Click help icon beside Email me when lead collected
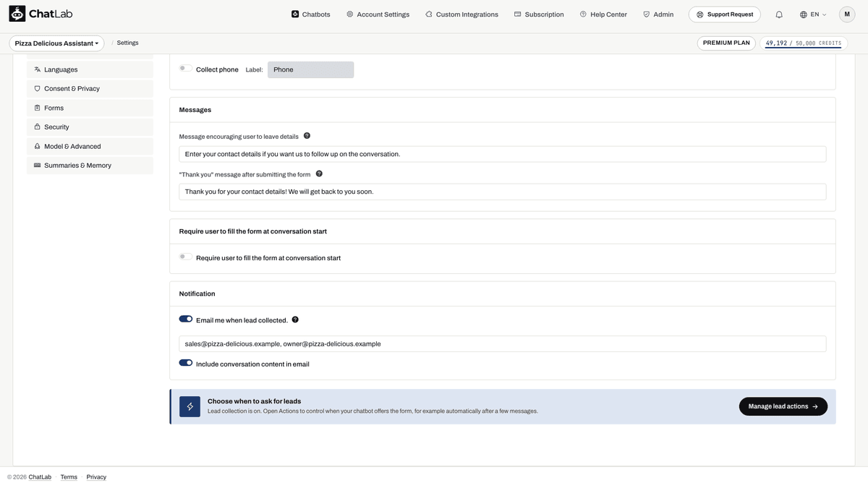This screenshot has height=488, width=868. tap(295, 320)
